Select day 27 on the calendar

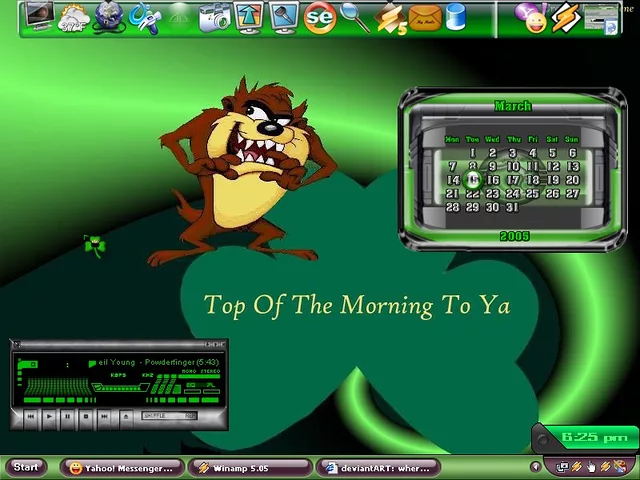(x=573, y=193)
